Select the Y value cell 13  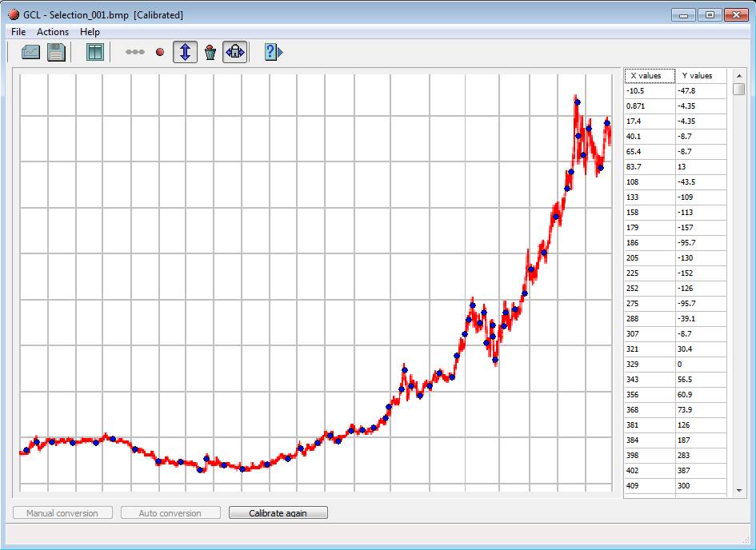click(701, 166)
